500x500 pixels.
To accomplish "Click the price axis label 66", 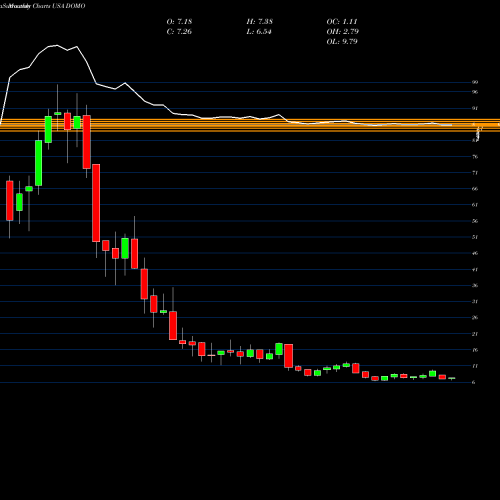I will click(x=475, y=189).
